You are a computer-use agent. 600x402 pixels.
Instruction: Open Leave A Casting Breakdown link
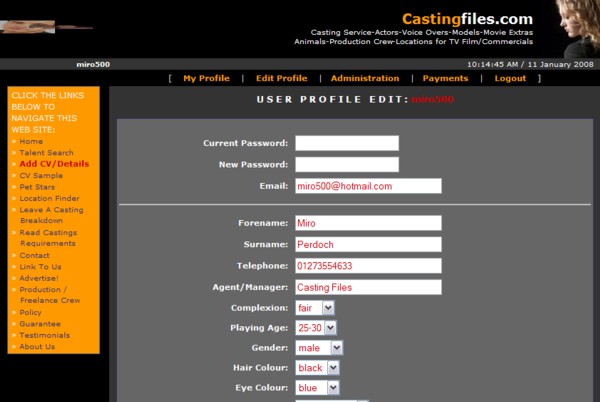coord(51,215)
